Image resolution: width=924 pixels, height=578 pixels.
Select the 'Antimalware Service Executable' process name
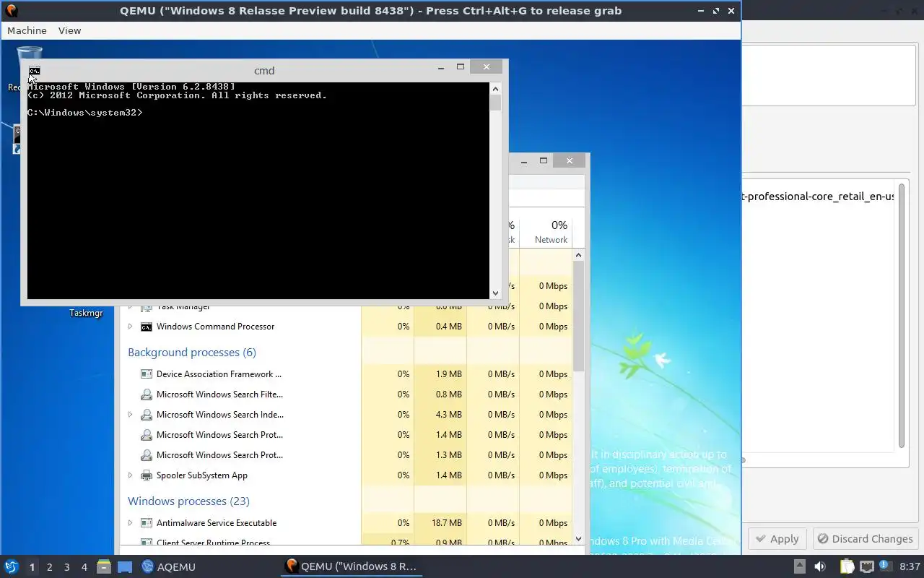tap(217, 523)
